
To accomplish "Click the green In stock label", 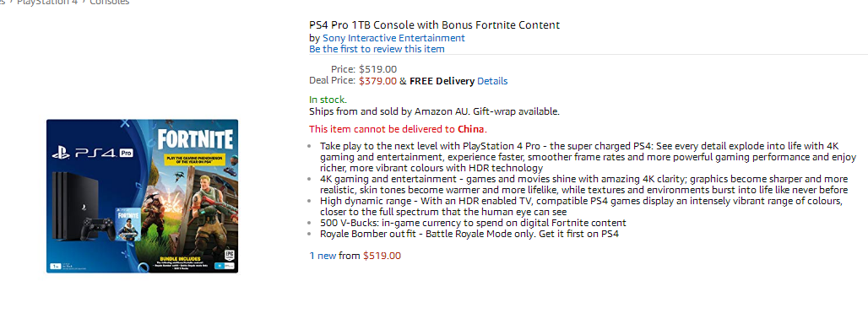I will point(328,100).
